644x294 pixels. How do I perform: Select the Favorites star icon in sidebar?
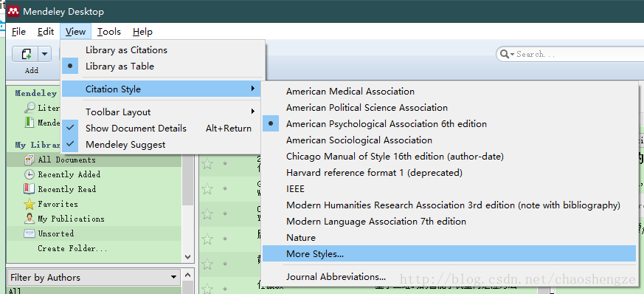[30, 204]
